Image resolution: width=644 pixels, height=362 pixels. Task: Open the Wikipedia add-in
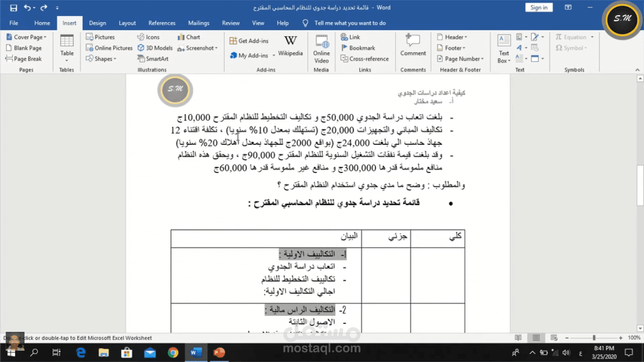[x=290, y=46]
